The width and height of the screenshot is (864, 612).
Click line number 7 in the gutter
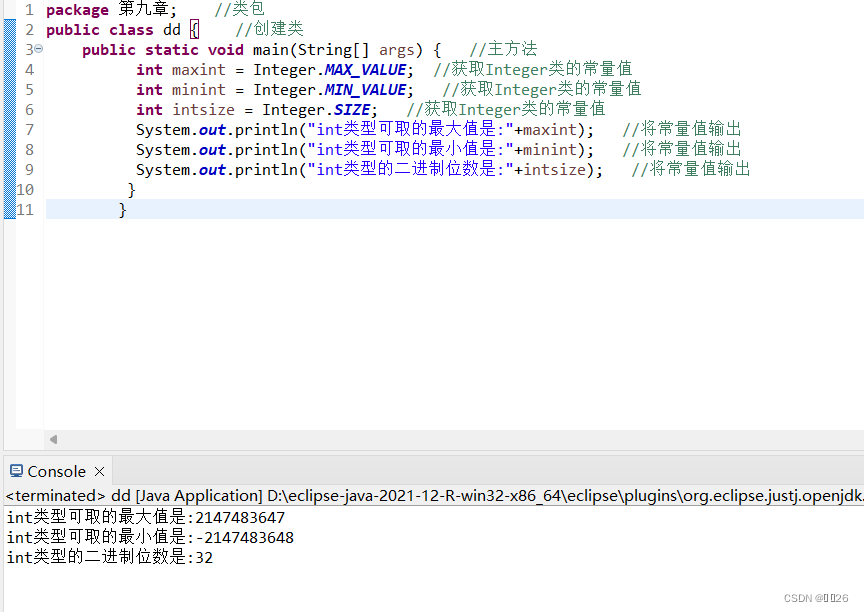(29, 129)
